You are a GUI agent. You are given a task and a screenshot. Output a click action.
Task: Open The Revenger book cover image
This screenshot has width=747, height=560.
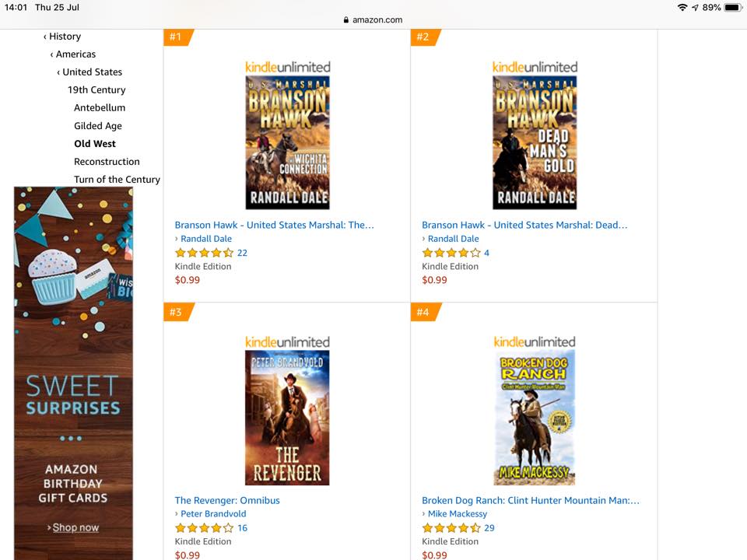tap(287, 418)
